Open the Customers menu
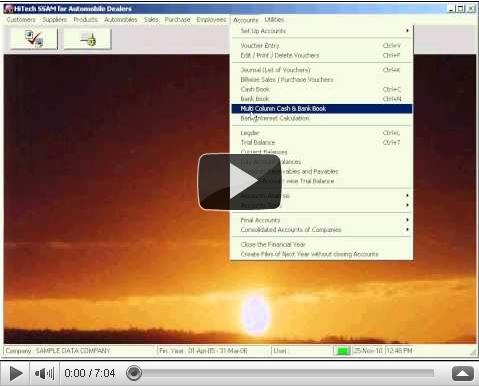This screenshot has height=386, width=479. pyautogui.click(x=21, y=20)
